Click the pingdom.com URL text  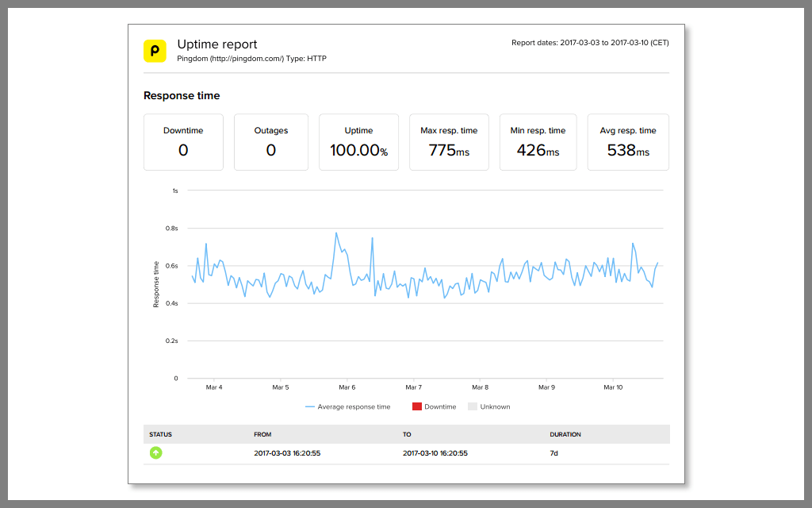(x=247, y=59)
